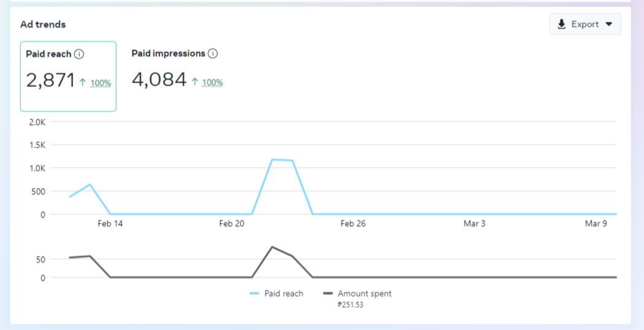644x330 pixels.
Task: Click the Mar 3 date label on the axis
Action: tap(474, 224)
